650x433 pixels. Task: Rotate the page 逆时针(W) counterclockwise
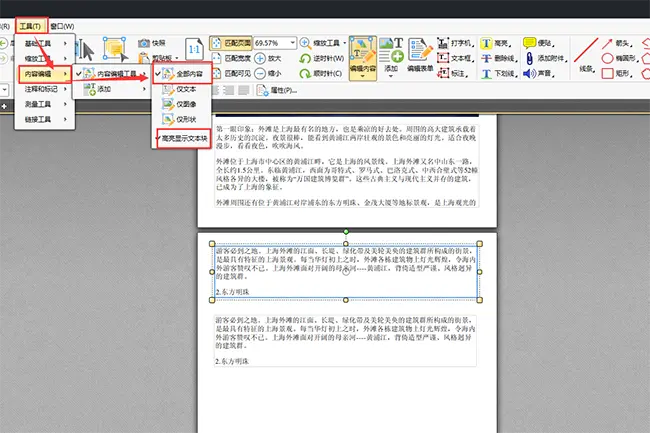[322, 58]
